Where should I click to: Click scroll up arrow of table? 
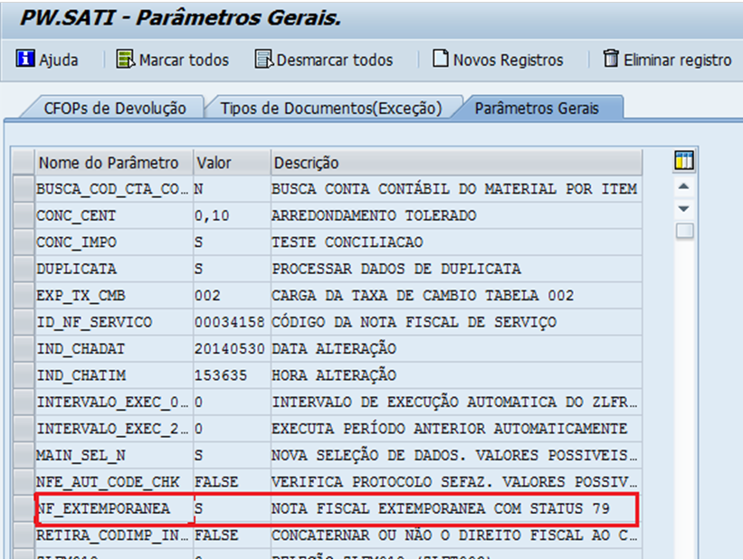pyautogui.click(x=683, y=186)
